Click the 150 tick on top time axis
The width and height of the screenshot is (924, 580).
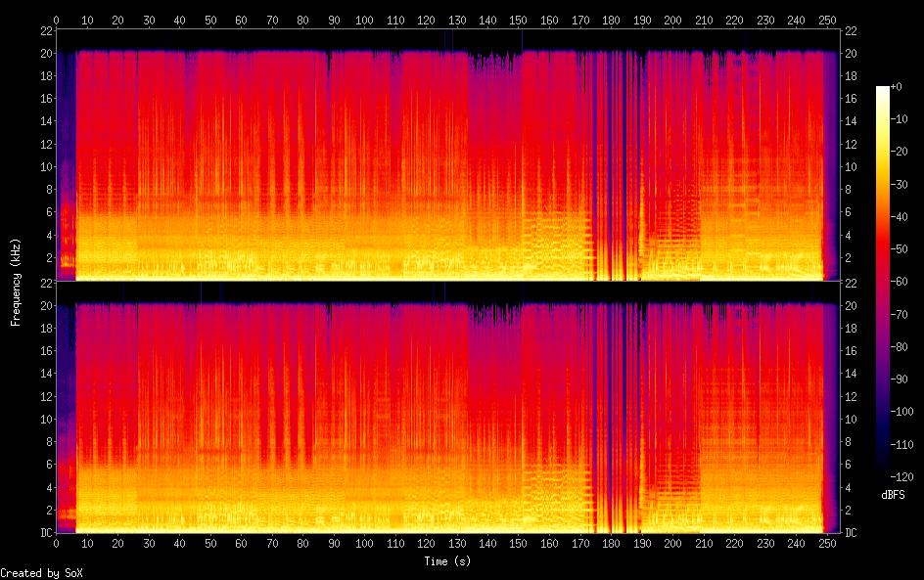(518, 20)
